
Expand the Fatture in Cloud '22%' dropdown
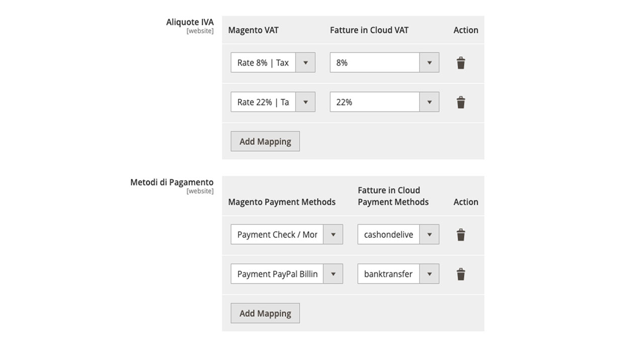(384, 102)
